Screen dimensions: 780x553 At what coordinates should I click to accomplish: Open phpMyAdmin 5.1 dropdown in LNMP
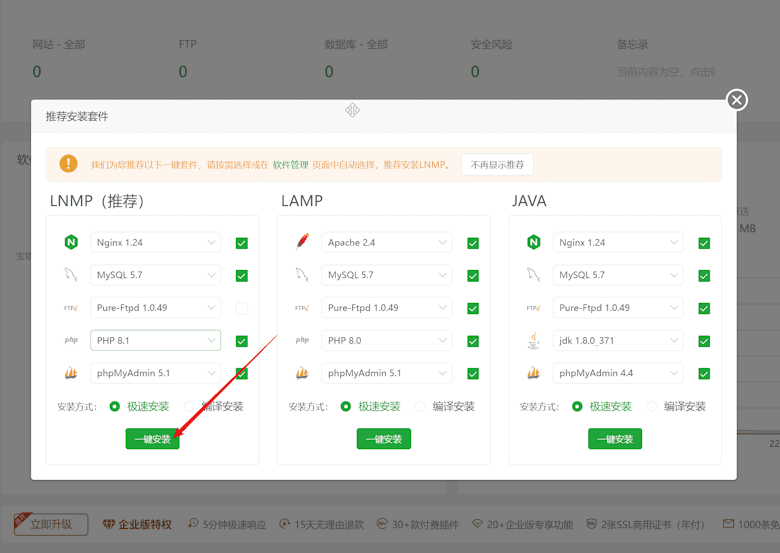coord(155,372)
